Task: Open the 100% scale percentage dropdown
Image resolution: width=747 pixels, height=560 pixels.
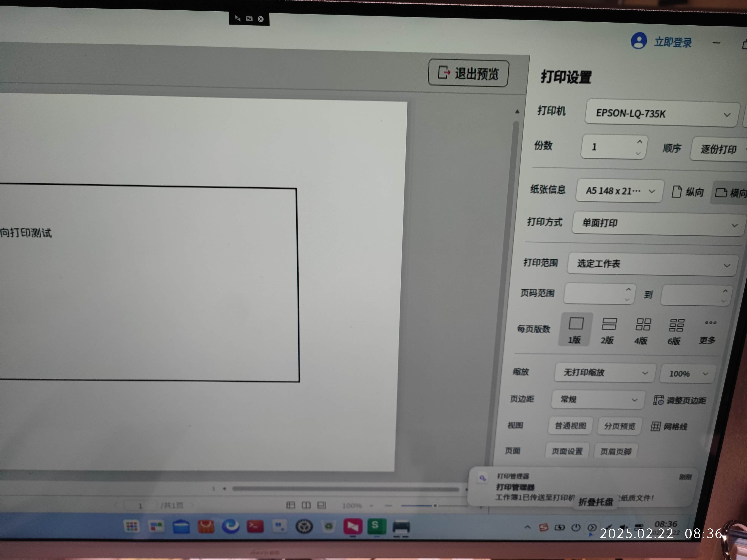Action: pyautogui.click(x=688, y=374)
